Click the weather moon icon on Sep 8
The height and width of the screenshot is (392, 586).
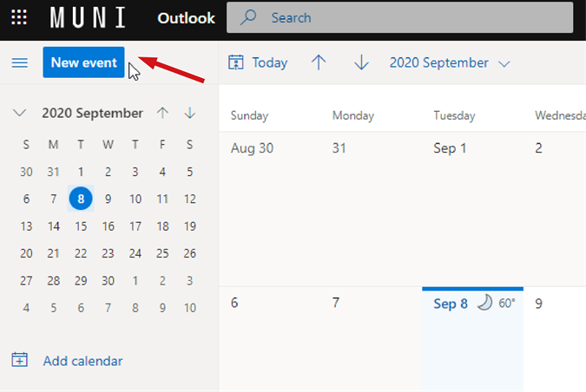click(484, 303)
